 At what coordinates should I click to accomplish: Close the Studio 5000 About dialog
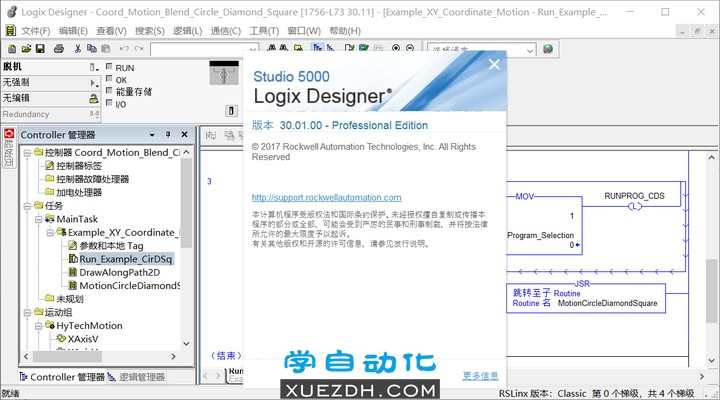(494, 64)
